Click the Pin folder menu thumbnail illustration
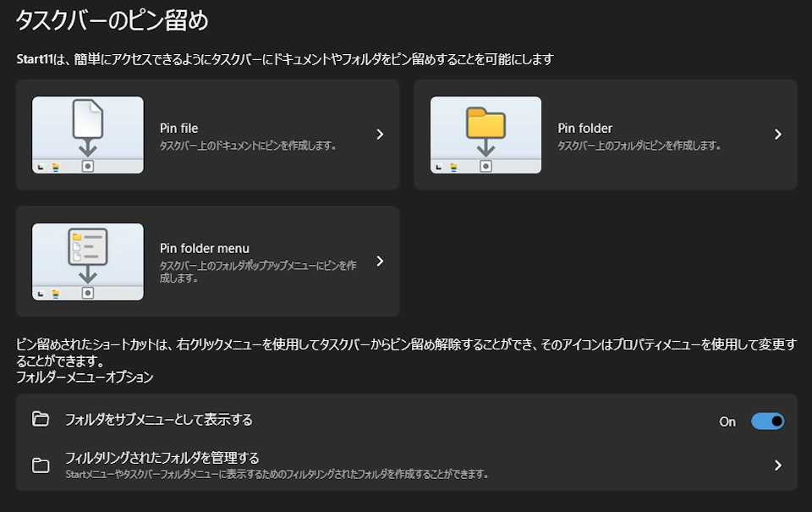 coord(88,262)
